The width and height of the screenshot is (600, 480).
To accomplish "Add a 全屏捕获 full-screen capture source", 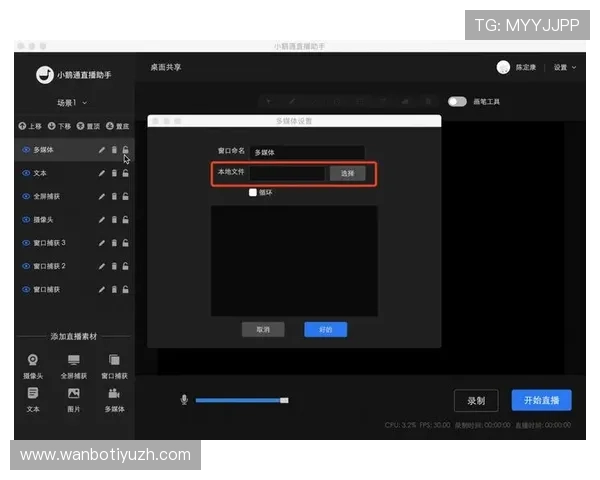I will coord(73,365).
